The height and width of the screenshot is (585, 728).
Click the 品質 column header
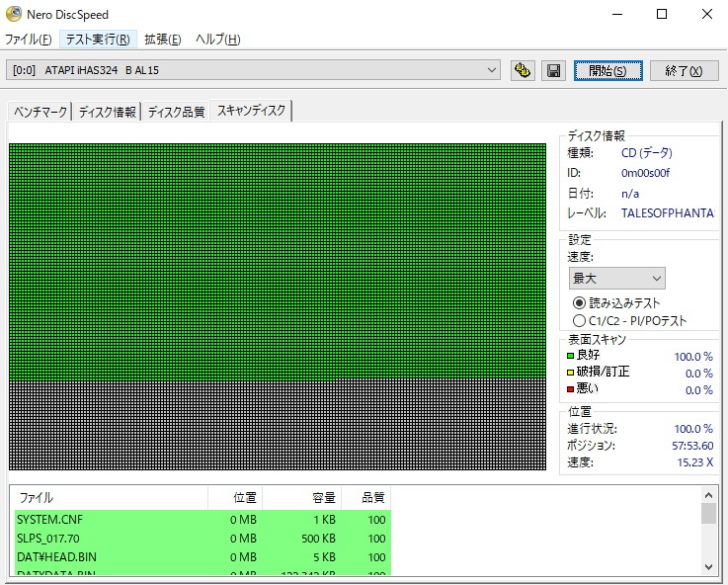[x=366, y=498]
